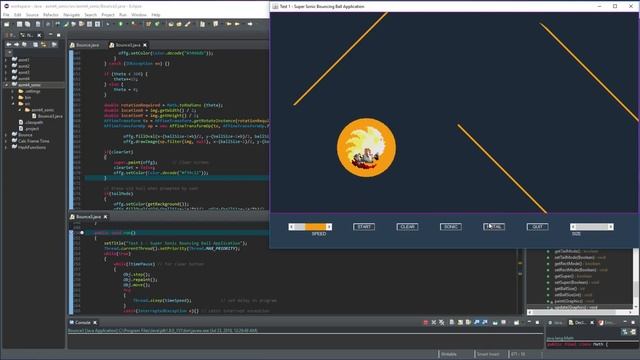
Task: Open the Run menu
Action: [123, 15]
